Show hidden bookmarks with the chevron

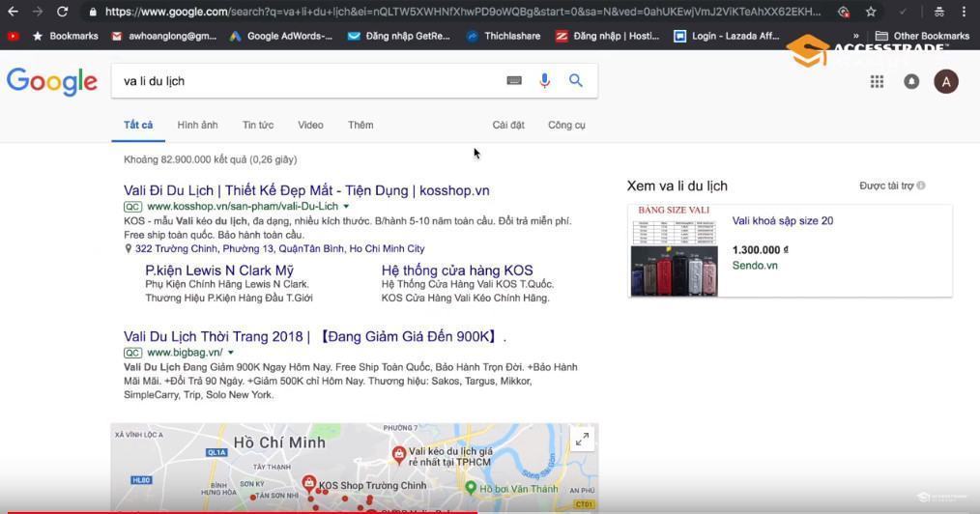click(855, 36)
